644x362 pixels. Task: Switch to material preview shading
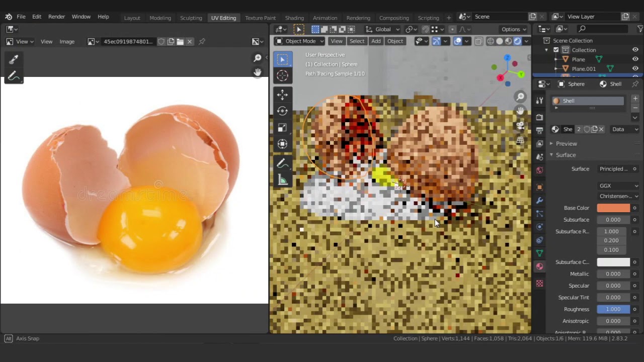click(x=508, y=41)
